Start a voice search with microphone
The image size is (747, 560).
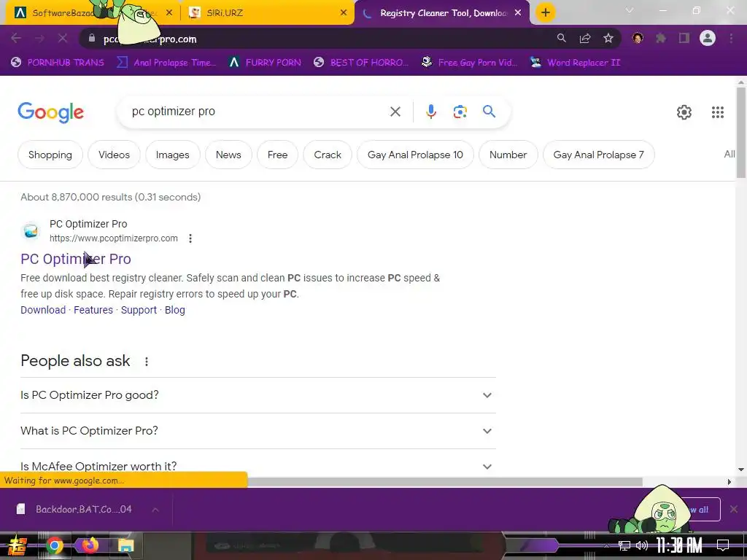pos(430,112)
